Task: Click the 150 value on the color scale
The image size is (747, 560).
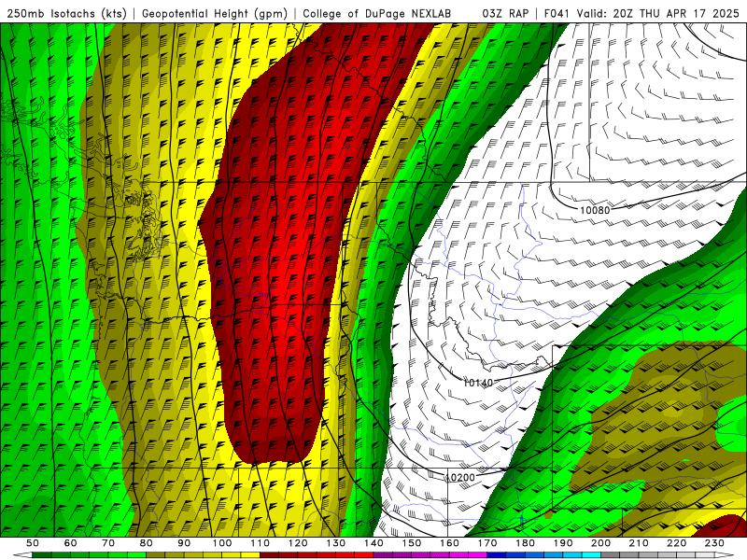Action: (412, 543)
